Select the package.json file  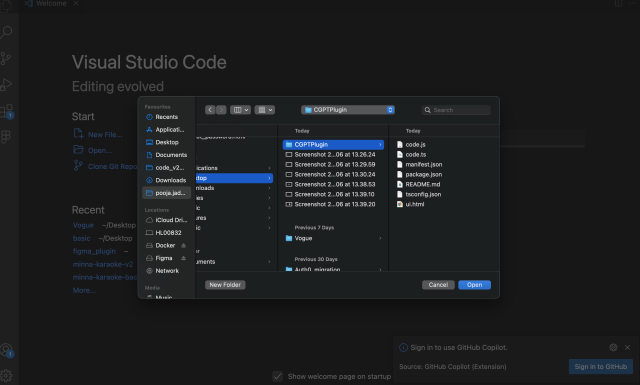420,174
